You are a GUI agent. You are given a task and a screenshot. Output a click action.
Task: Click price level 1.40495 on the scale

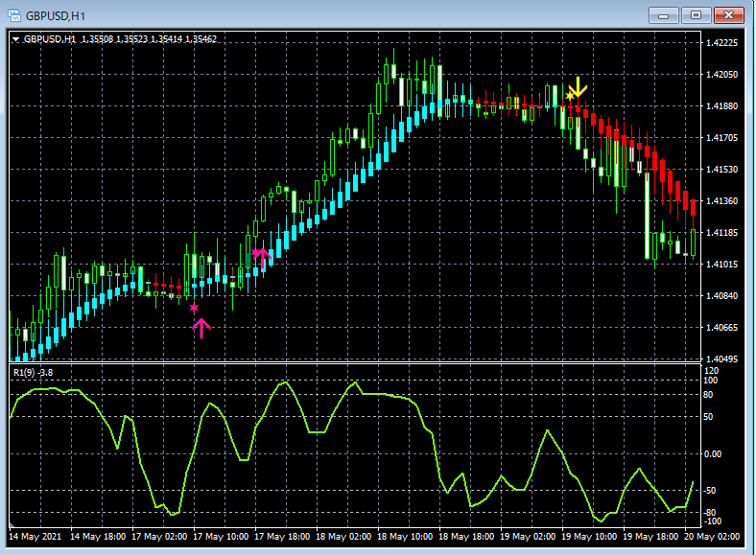tap(721, 358)
